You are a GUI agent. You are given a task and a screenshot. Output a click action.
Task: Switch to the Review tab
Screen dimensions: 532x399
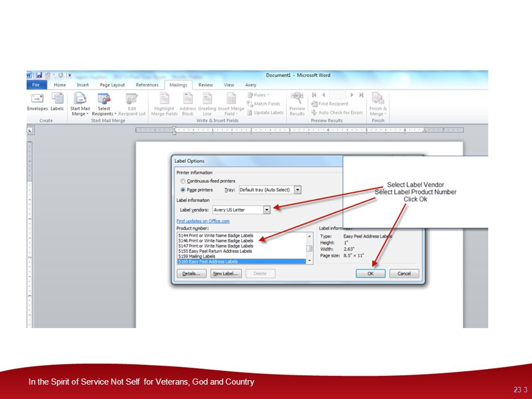click(206, 85)
